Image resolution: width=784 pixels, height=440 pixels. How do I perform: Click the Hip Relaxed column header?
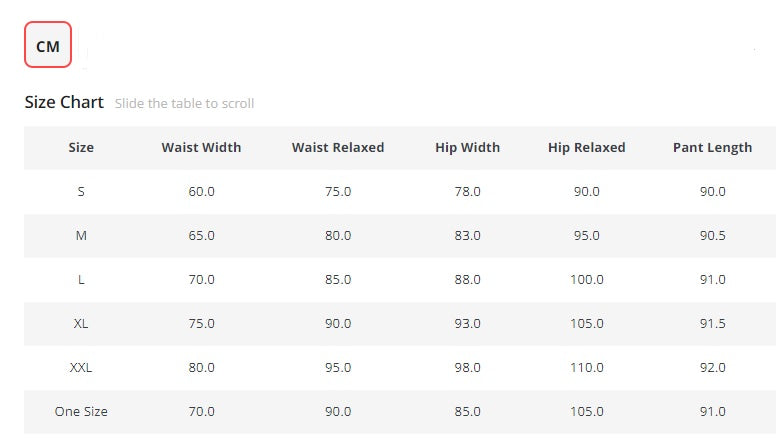click(586, 148)
